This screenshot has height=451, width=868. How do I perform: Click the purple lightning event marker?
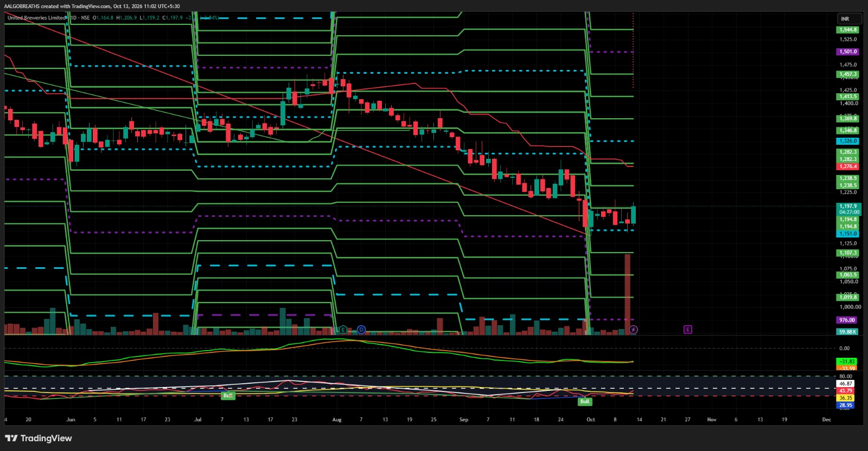tap(633, 330)
